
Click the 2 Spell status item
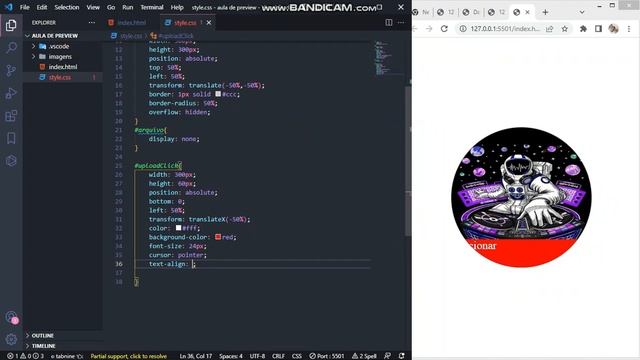tap(364, 356)
